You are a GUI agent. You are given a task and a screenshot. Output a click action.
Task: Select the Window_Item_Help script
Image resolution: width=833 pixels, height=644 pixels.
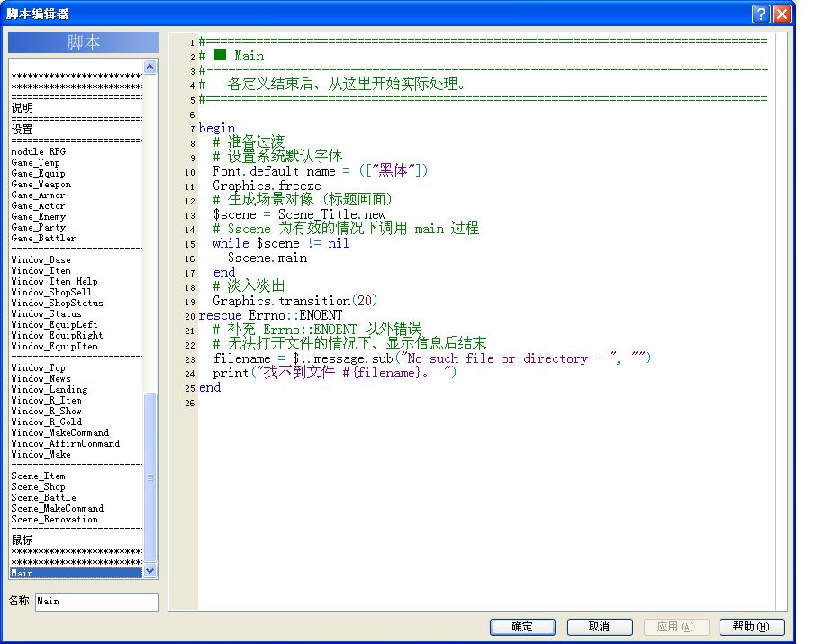tap(76, 282)
